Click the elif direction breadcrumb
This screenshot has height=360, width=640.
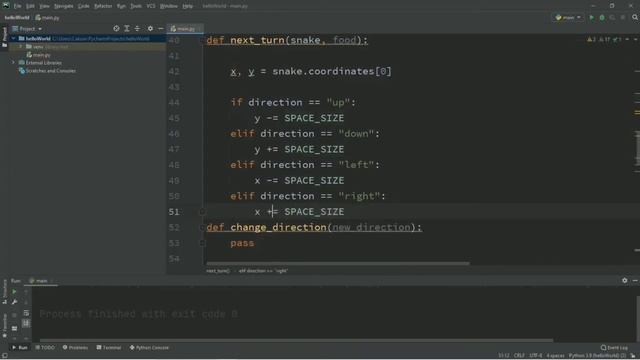click(x=263, y=271)
